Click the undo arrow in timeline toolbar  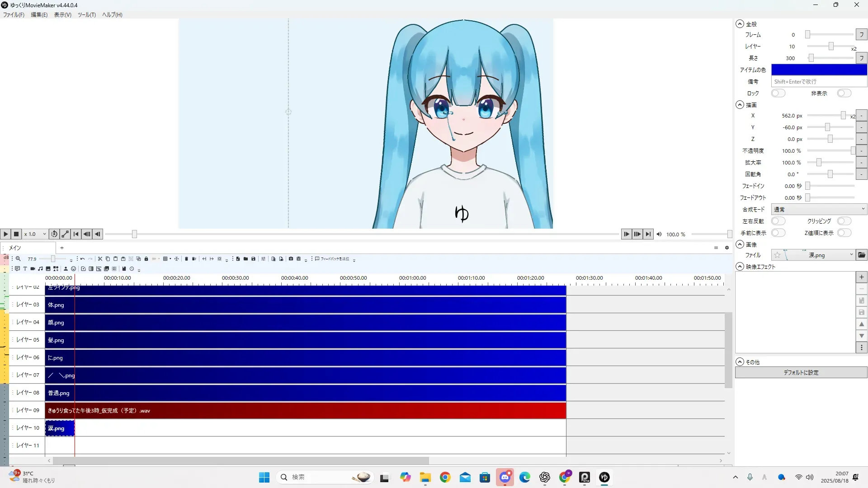83,259
